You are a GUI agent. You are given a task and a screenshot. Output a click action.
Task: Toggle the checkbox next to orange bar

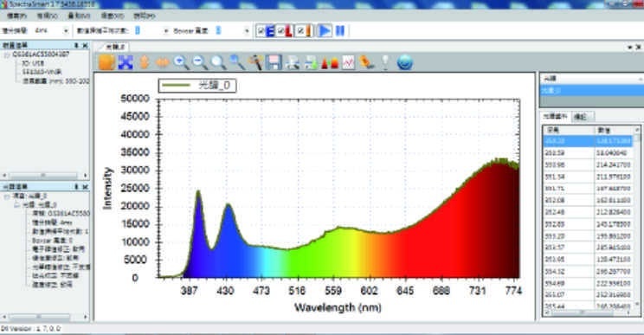(300, 31)
